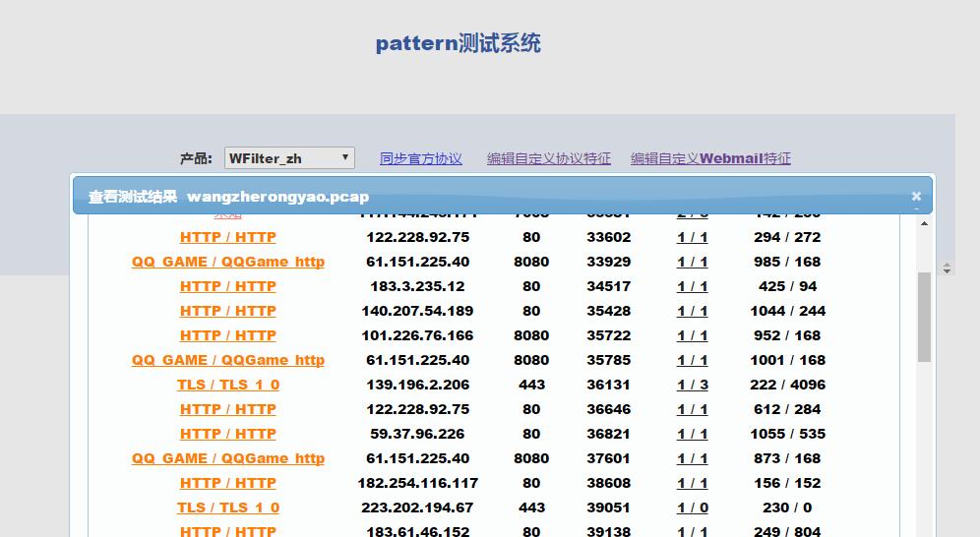Open the WFilter_zh product dropdown
The height and width of the screenshot is (537, 980).
[x=289, y=158]
